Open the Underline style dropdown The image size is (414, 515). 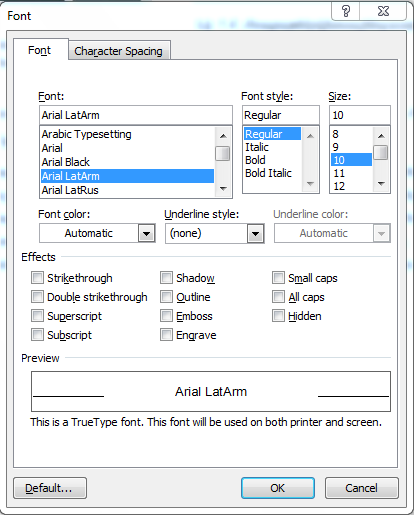(x=256, y=233)
